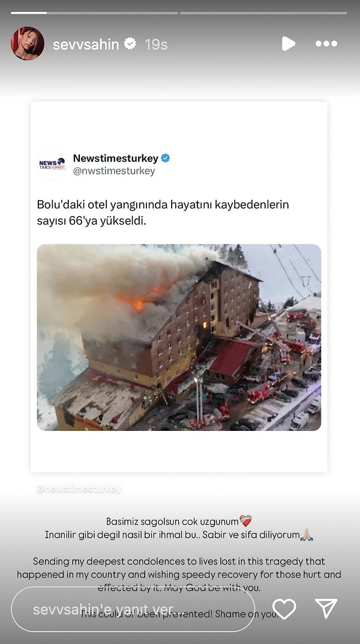Open the Newstimesturkey logo avatar
The height and width of the screenshot is (644, 360).
pos(52,164)
